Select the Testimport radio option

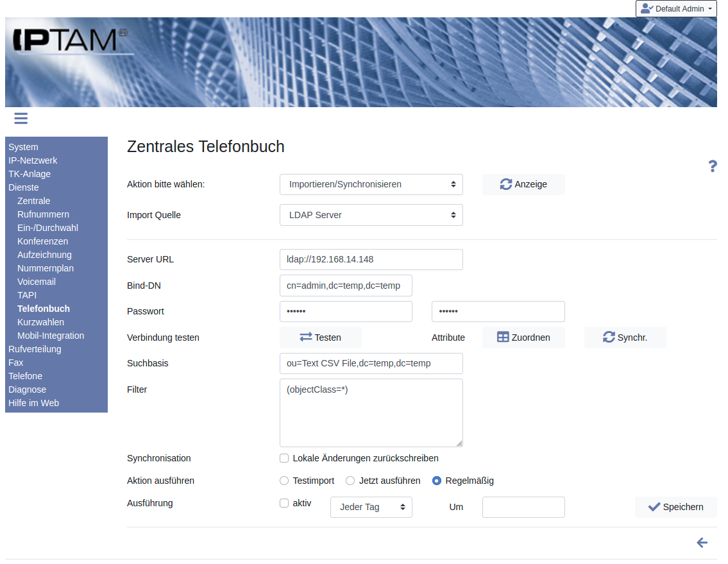[284, 481]
